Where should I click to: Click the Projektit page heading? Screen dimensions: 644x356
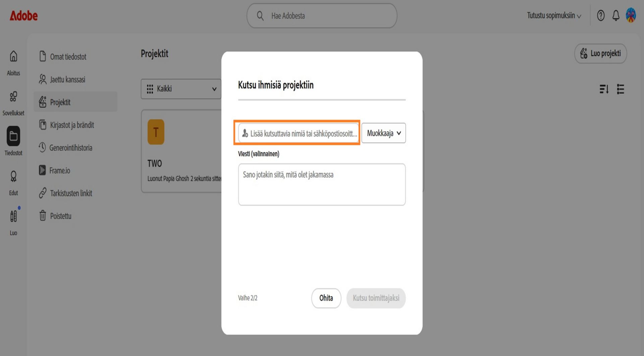pos(154,54)
